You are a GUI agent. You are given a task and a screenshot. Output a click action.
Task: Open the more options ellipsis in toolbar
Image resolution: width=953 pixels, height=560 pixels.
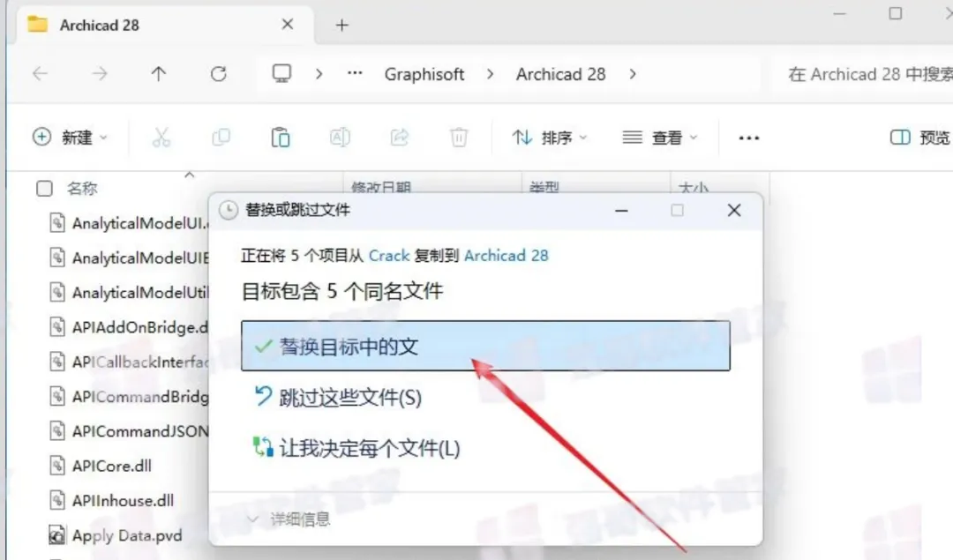(749, 138)
